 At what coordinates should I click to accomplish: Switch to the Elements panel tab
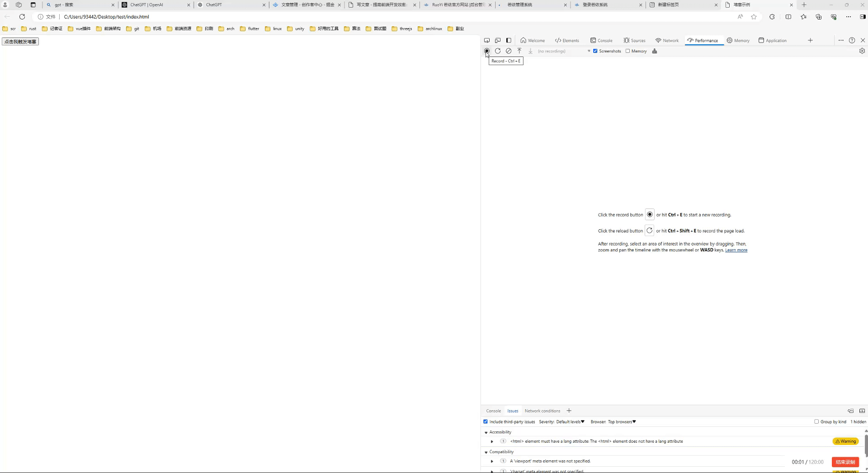tap(567, 40)
